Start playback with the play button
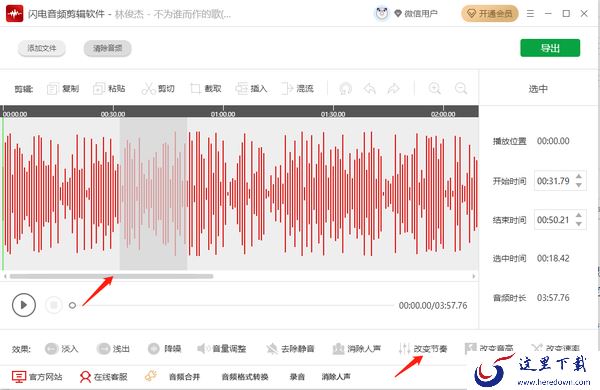 pyautogui.click(x=24, y=305)
